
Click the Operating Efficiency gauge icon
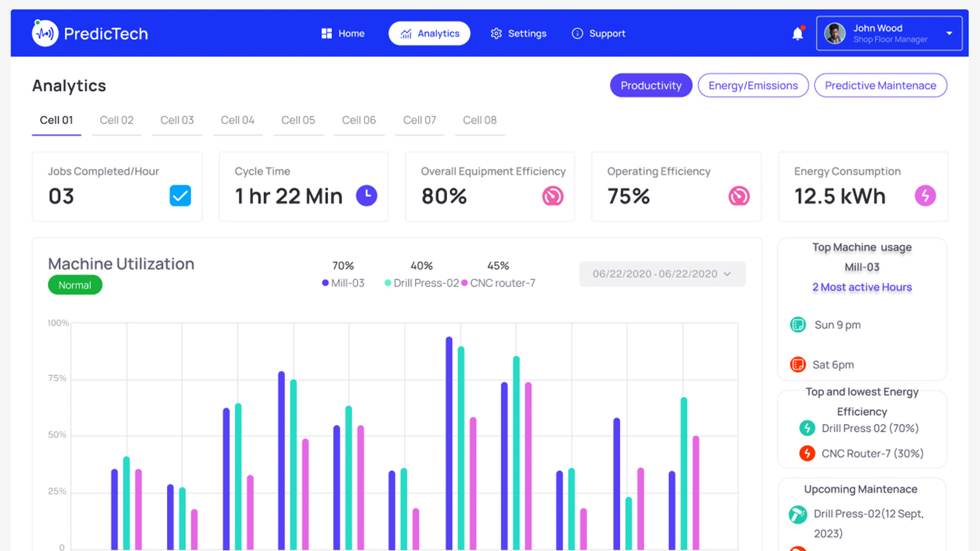[x=739, y=196]
